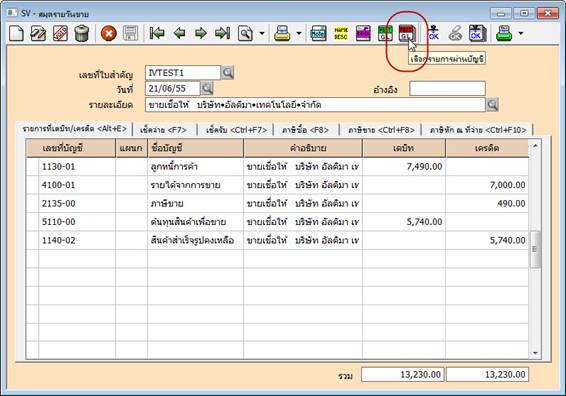Screen dimensions: 566x396
Task: Click the yellow NAME DESC icon
Action: point(341,34)
